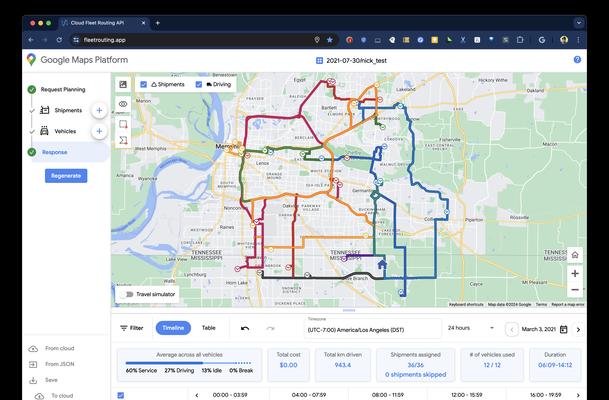Open a new browser tab
Screen dimensions: 609x400
point(157,23)
